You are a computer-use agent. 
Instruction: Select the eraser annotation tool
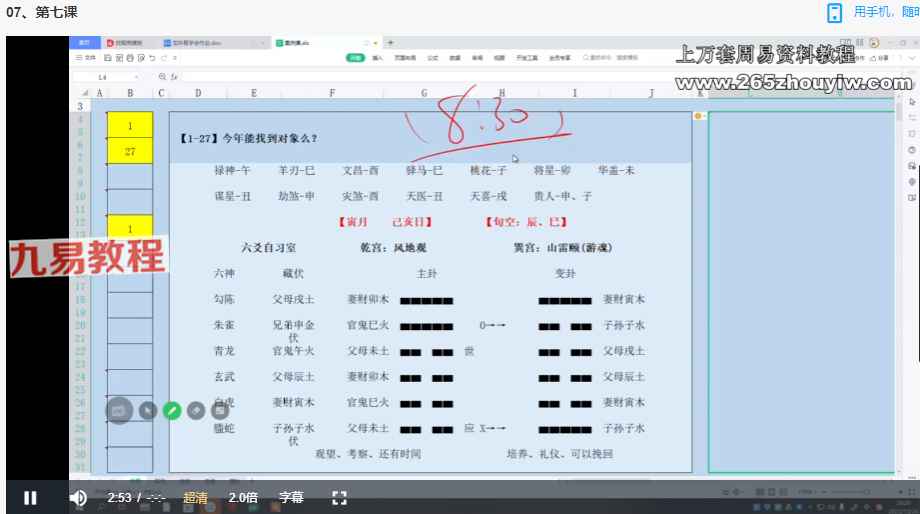(196, 411)
